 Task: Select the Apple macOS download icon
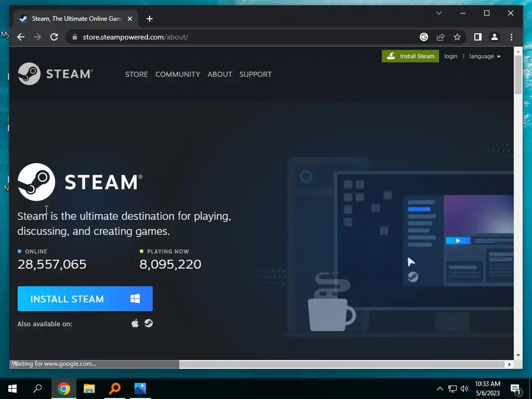point(135,323)
